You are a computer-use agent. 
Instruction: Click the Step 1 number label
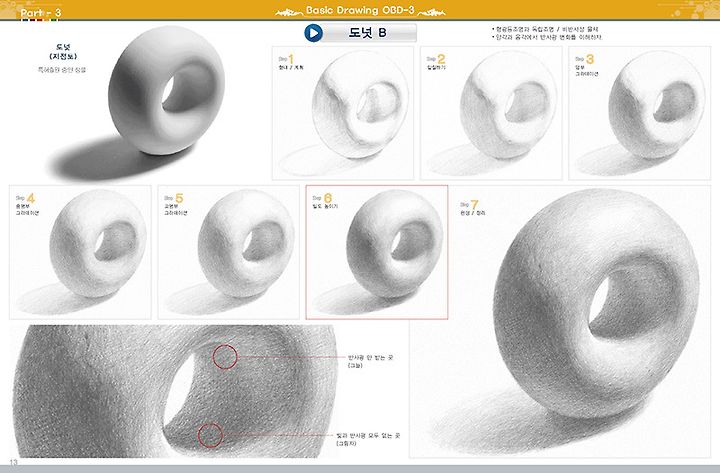coord(287,59)
